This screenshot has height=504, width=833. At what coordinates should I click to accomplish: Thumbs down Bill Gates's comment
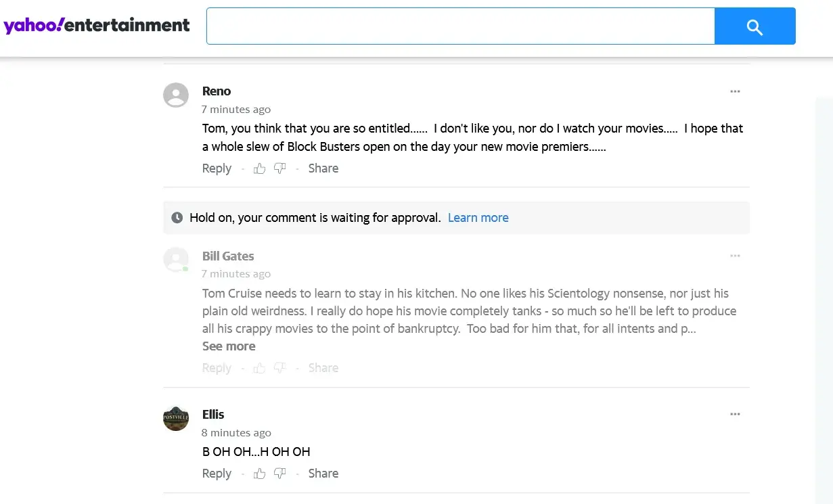(x=279, y=368)
